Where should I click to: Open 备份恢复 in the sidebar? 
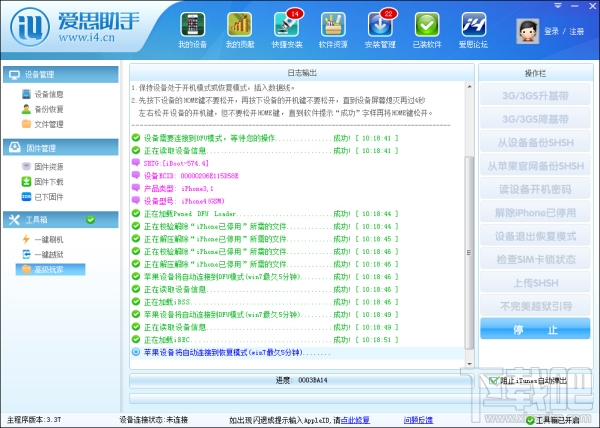tap(42, 109)
